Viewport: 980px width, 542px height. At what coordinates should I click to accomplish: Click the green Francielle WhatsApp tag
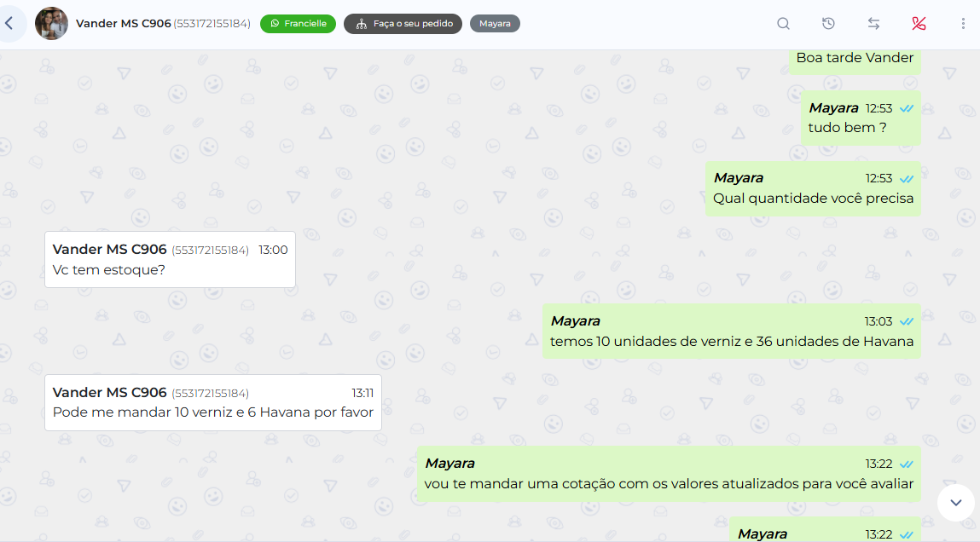298,24
